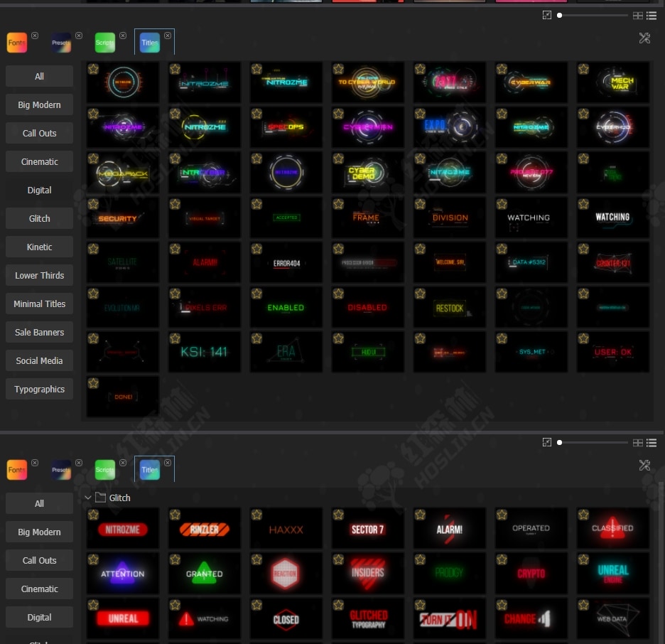This screenshot has width=665, height=644.
Task: Select the HAXXX glitch thumbnail
Action: [286, 528]
